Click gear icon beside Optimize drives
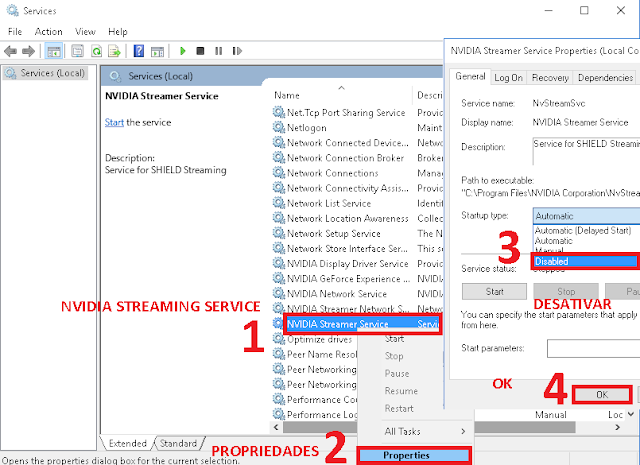 point(279,339)
